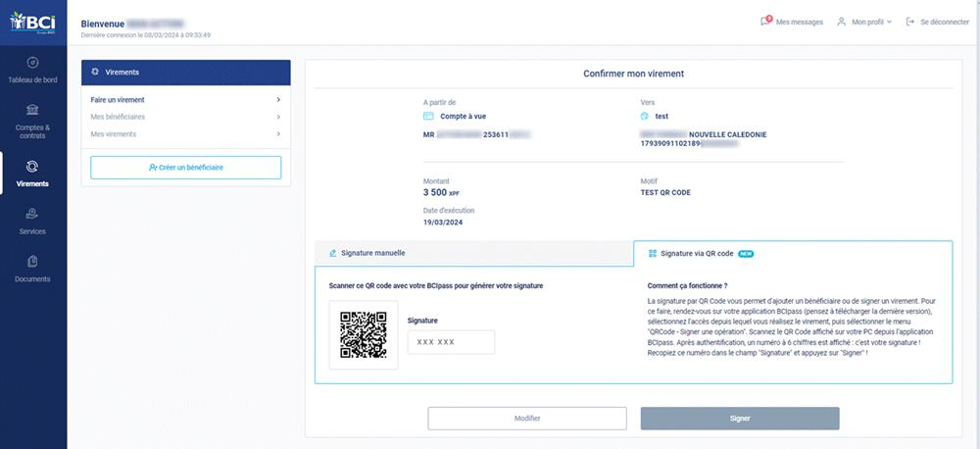Open Mes messages notification icon
The width and height of the screenshot is (980, 449).
pyautogui.click(x=765, y=21)
